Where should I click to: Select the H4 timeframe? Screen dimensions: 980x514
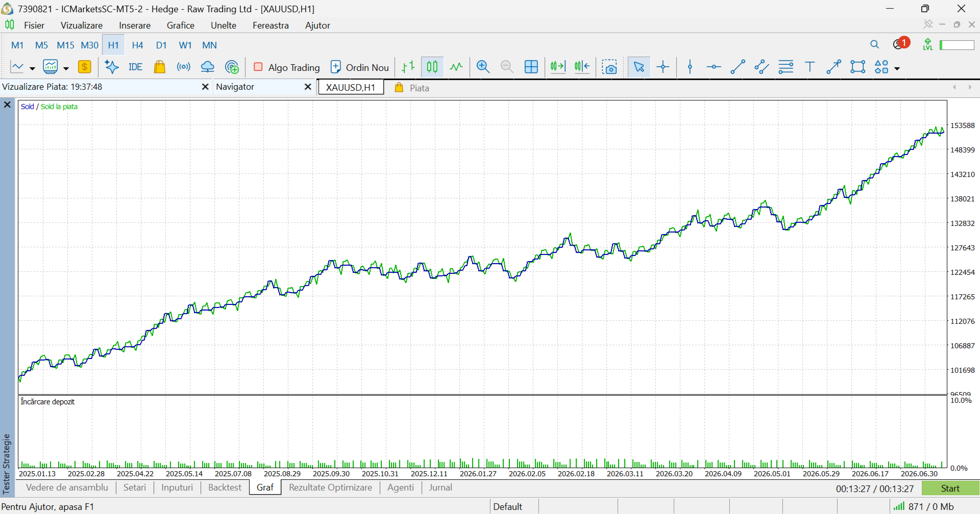(137, 45)
